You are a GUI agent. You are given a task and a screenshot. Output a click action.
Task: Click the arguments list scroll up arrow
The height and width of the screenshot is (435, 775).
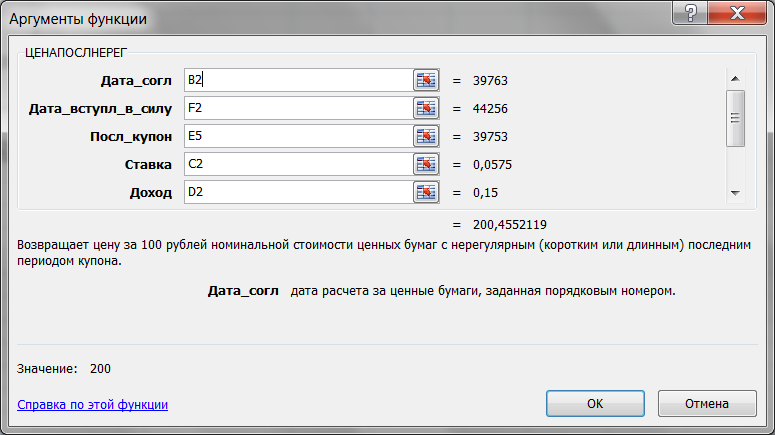click(735, 79)
